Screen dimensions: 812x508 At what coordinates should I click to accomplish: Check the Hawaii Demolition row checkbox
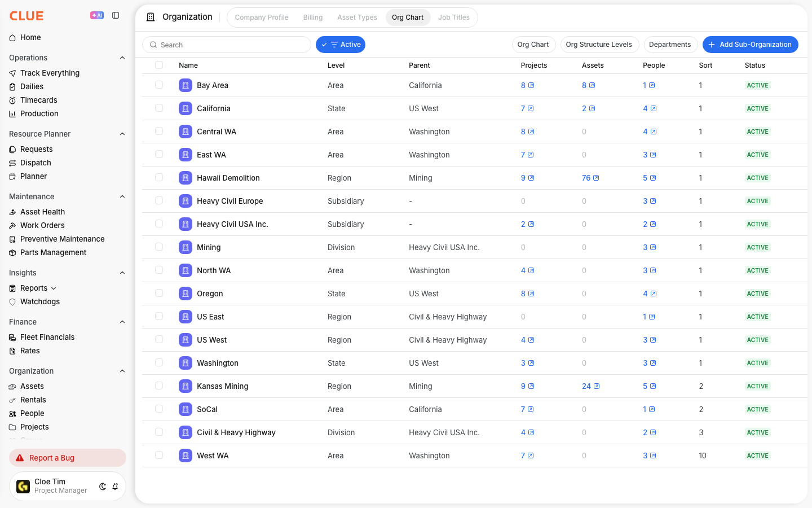pos(159,177)
